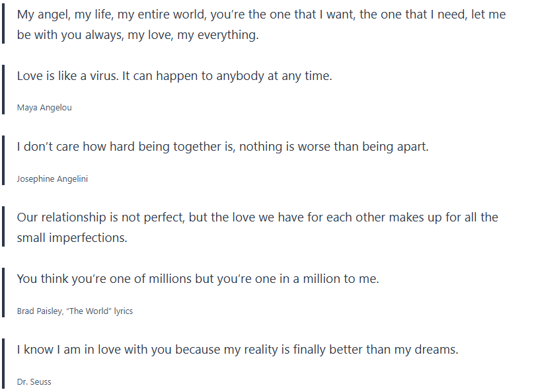The image size is (534, 392).
Task: Click the Brad Paisley "The World" lyrics credit
Action: [x=75, y=311]
